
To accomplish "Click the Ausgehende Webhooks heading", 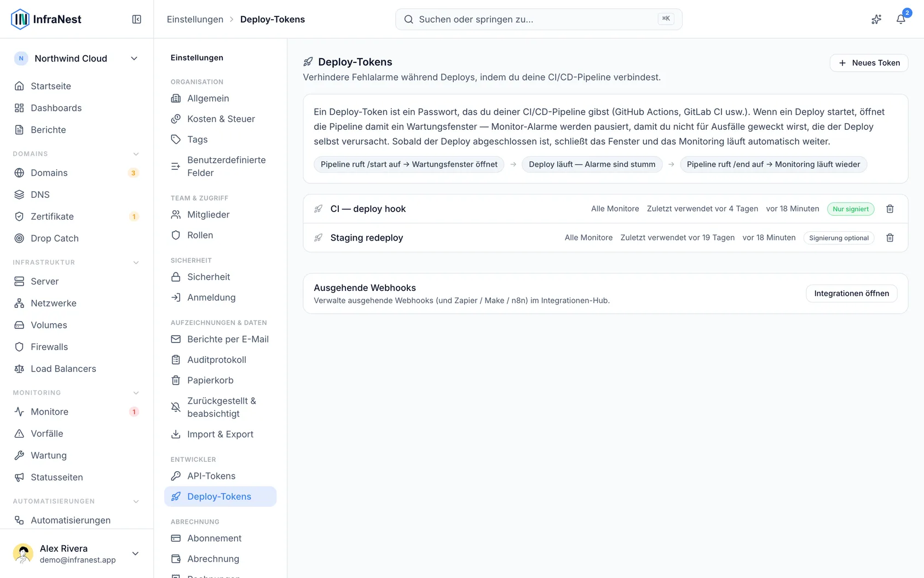I will 365,288.
